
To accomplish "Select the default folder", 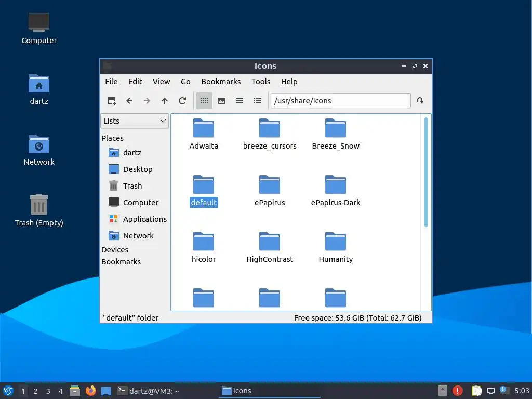I will [x=204, y=191].
